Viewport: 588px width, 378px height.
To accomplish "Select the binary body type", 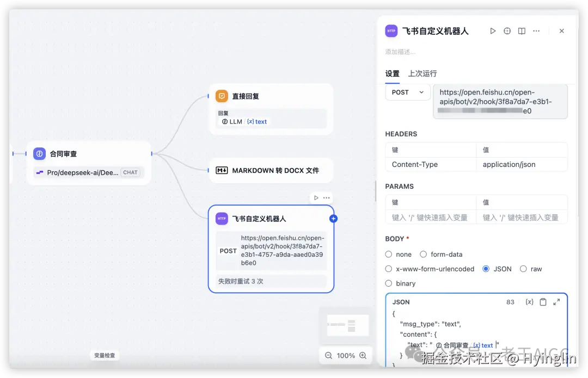I will pyautogui.click(x=389, y=283).
